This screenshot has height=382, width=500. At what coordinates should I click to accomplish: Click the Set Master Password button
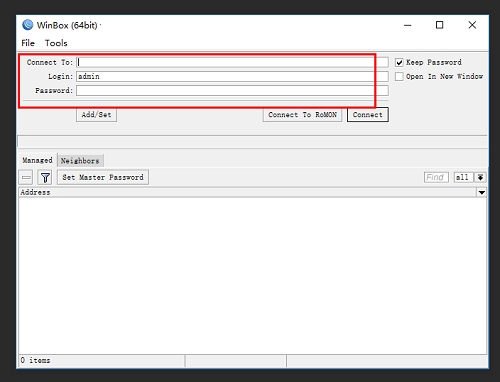[103, 177]
